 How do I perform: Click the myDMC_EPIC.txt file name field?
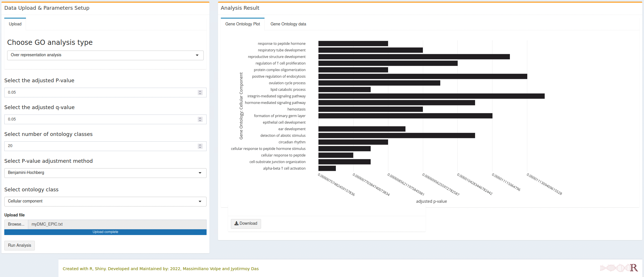tap(117, 224)
